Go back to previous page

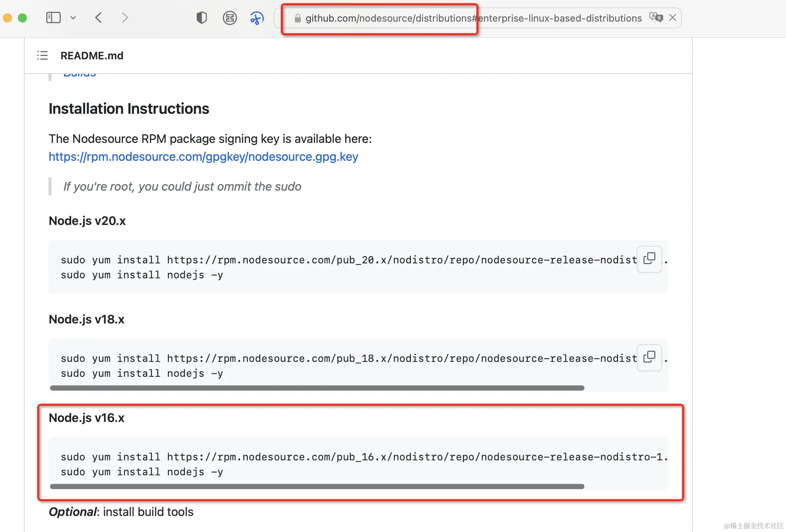[x=99, y=18]
